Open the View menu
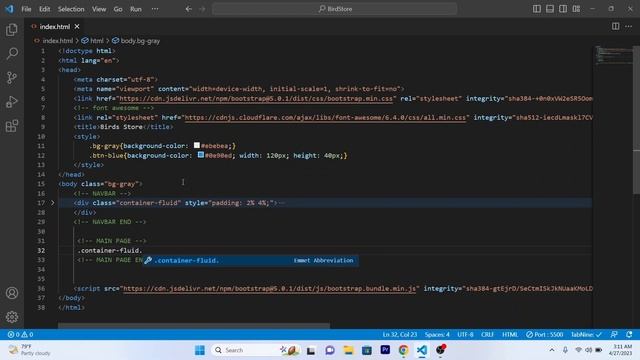 tap(99, 9)
